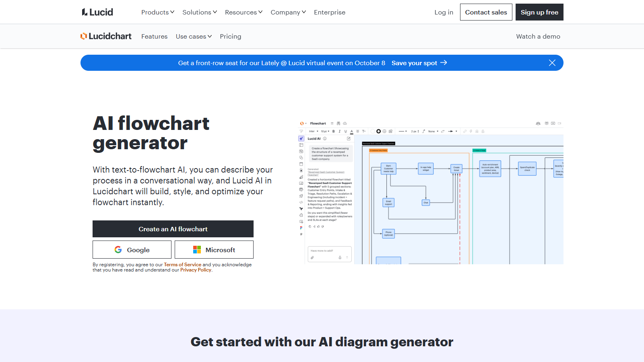Open the Terms of Service link
The width and height of the screenshot is (644, 362).
[182, 265]
